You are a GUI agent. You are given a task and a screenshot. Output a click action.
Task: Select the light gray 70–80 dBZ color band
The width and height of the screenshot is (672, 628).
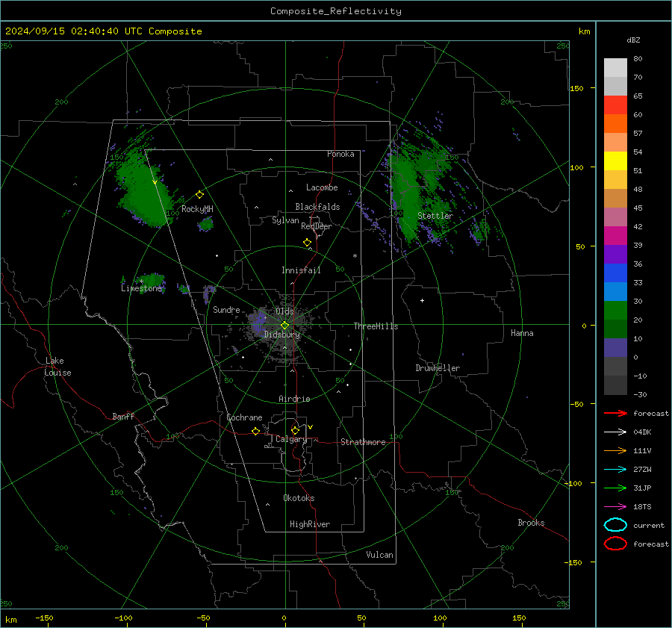(615, 68)
